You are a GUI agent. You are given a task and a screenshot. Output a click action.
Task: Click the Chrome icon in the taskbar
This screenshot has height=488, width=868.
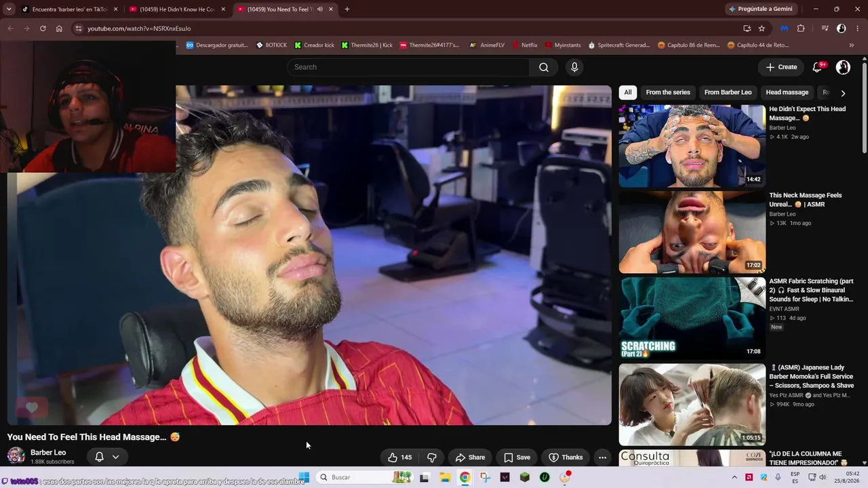click(465, 477)
